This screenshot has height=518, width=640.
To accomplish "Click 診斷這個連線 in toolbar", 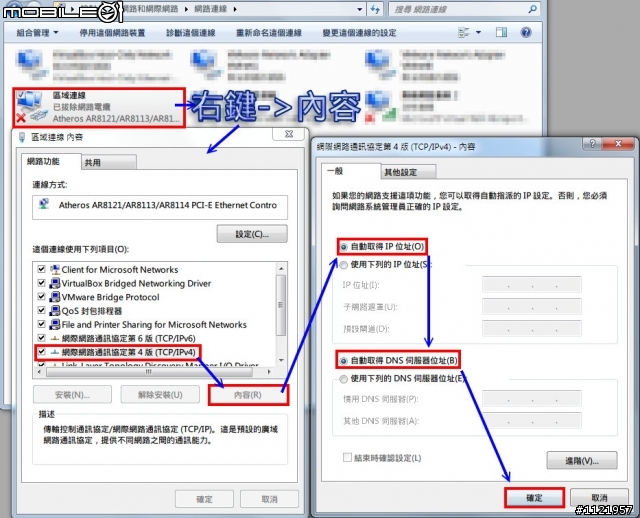I will (191, 33).
